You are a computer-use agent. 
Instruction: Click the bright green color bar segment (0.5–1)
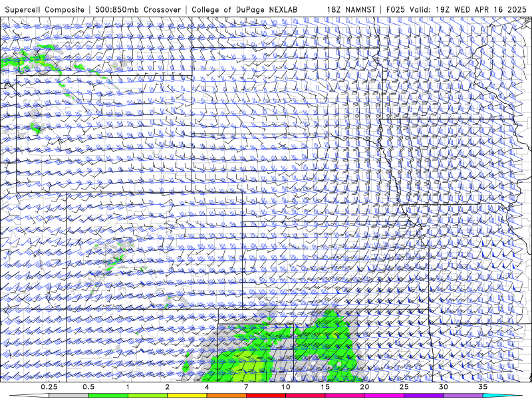coord(108,396)
